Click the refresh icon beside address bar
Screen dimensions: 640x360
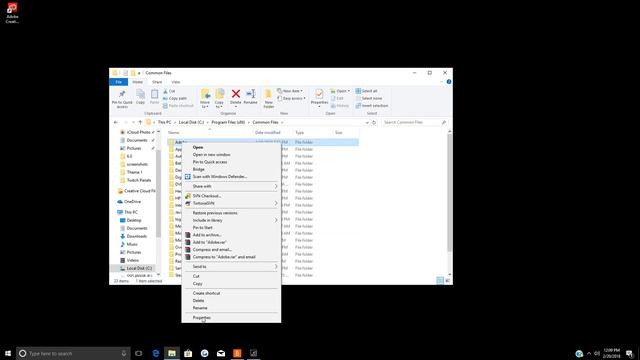pos(374,122)
